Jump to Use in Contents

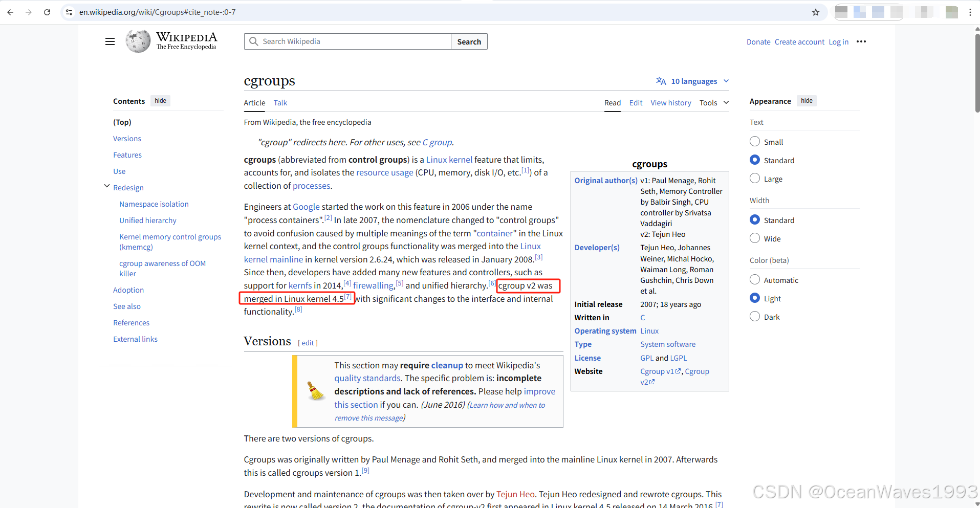(x=119, y=171)
